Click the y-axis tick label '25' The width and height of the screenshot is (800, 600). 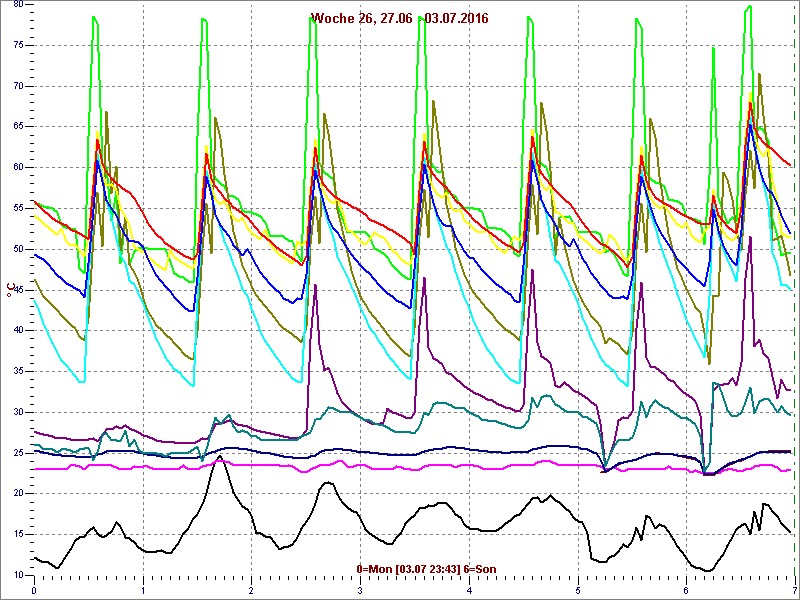tap(18, 453)
